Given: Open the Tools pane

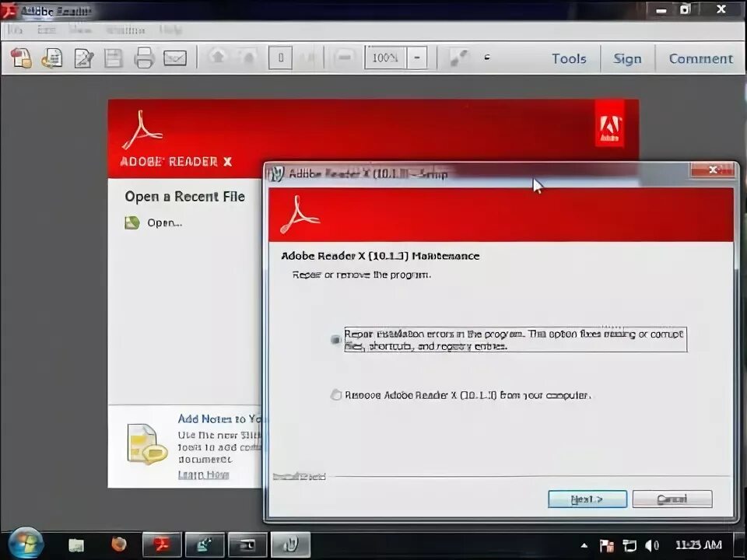Looking at the screenshot, I should pos(569,58).
